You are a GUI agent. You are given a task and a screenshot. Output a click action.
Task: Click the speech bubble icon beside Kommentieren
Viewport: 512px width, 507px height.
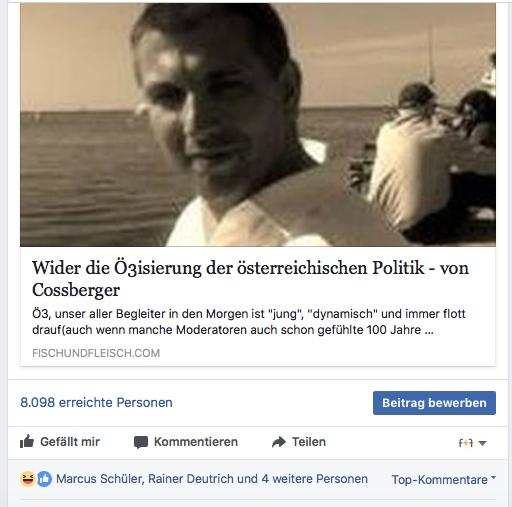(x=141, y=443)
